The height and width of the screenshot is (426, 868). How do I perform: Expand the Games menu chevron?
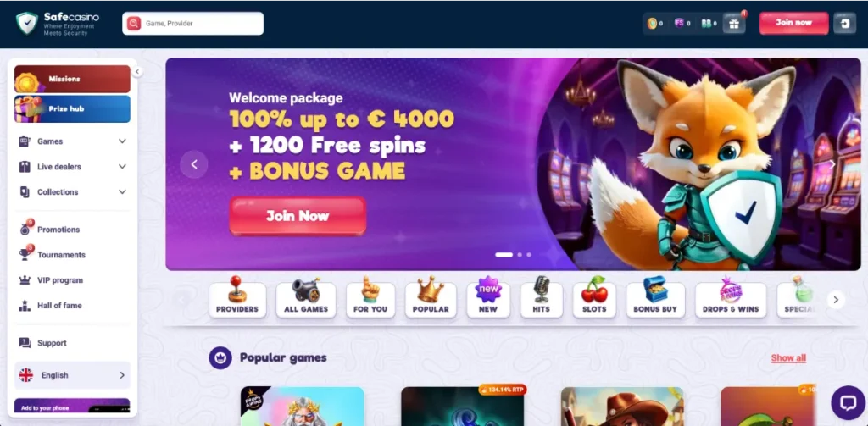point(122,141)
